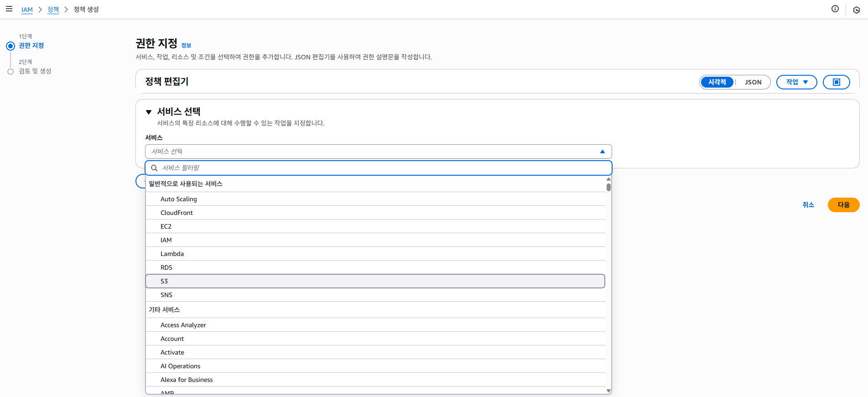Choose IAM service option in list
The height and width of the screenshot is (397, 868).
375,240
